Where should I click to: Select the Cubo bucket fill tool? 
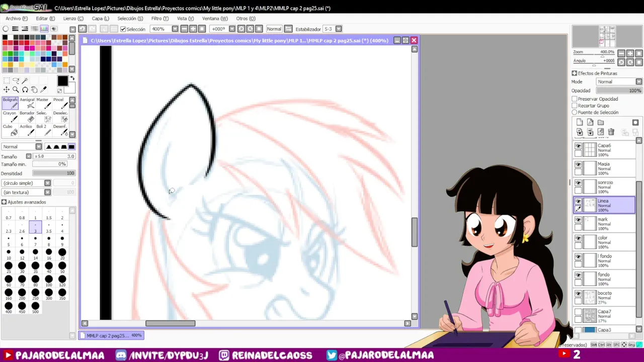(10, 130)
